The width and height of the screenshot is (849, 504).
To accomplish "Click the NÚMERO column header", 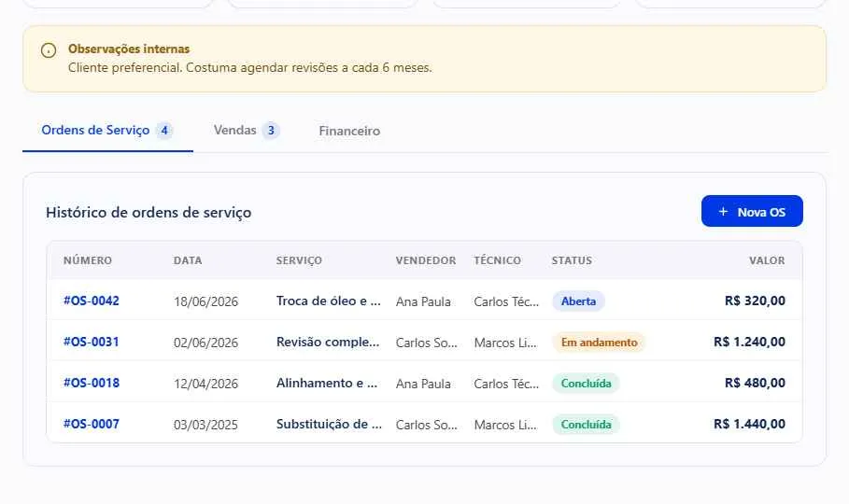I will point(88,260).
